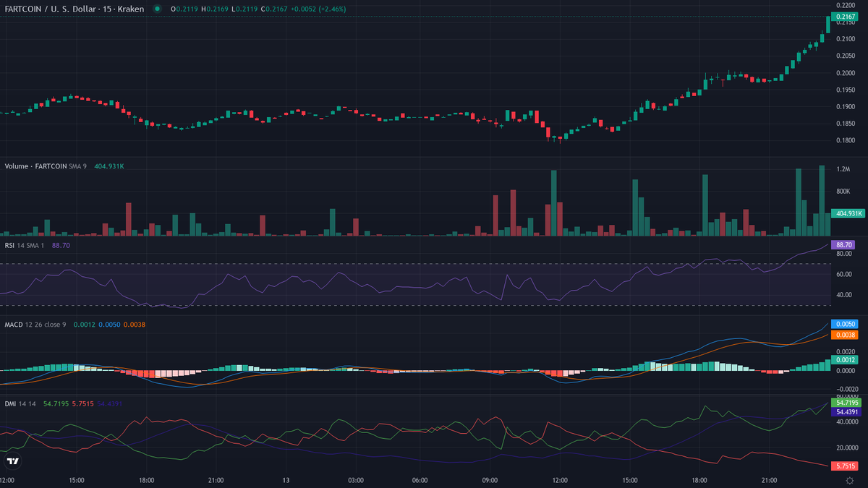Click the current price label 0.2167
The height and width of the screenshot is (488, 868).
tap(843, 16)
